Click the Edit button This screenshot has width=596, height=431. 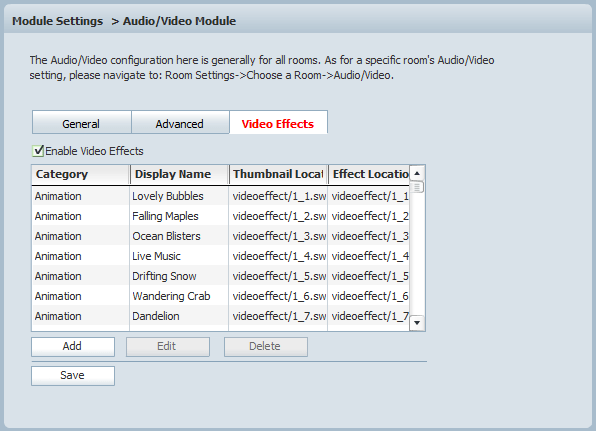point(168,347)
